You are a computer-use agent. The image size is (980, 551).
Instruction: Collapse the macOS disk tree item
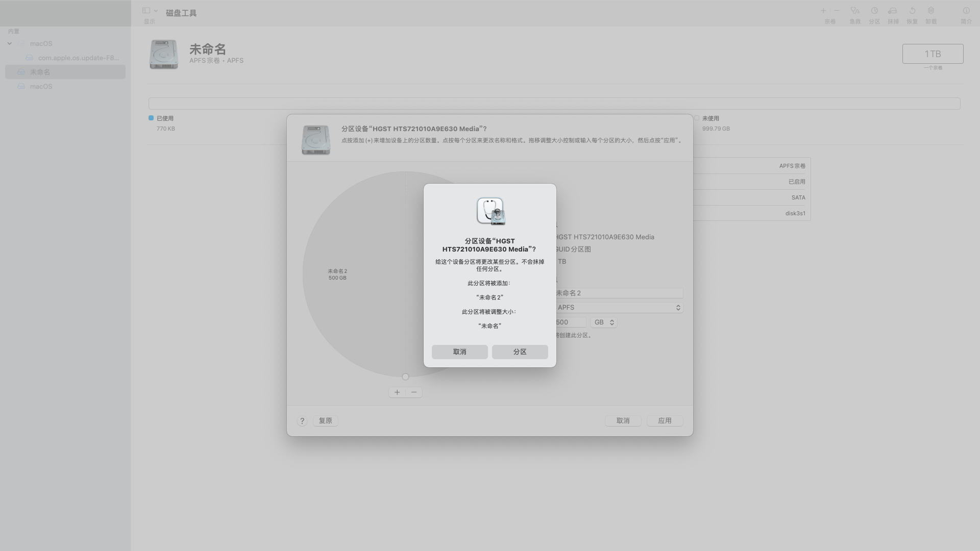coord(10,44)
